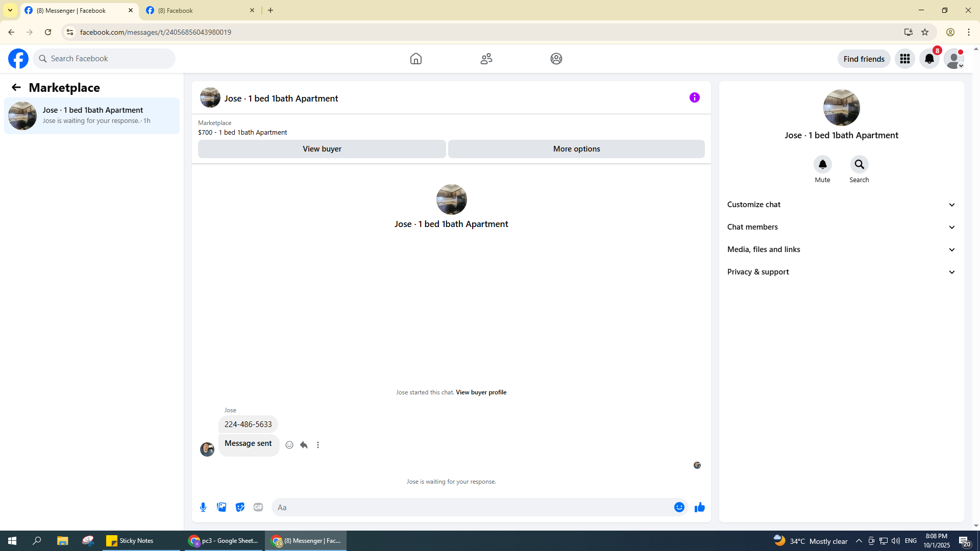
Task: Attach a photo or file
Action: click(222, 507)
